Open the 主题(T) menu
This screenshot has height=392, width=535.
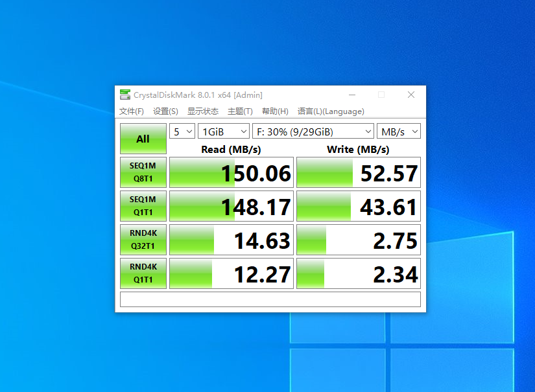(x=240, y=111)
